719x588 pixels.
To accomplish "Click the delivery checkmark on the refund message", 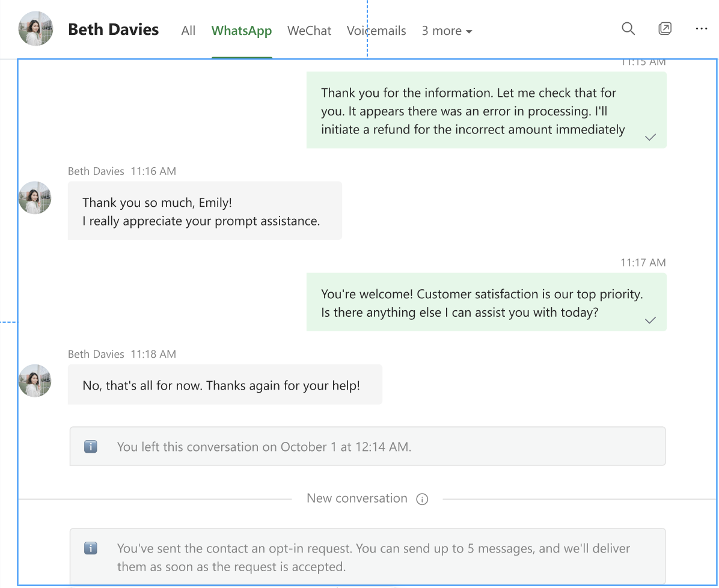I will 650,137.
